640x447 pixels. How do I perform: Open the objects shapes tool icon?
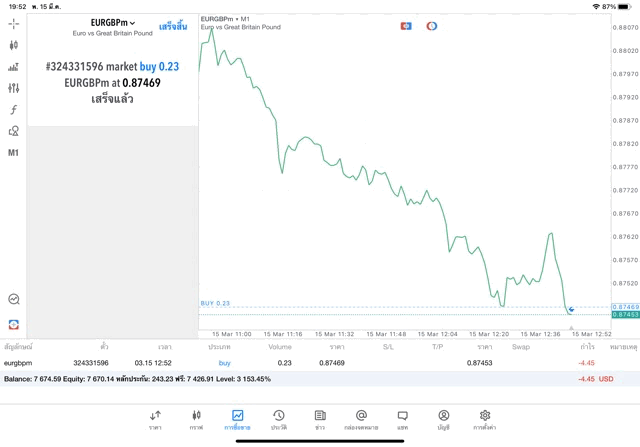(13, 131)
